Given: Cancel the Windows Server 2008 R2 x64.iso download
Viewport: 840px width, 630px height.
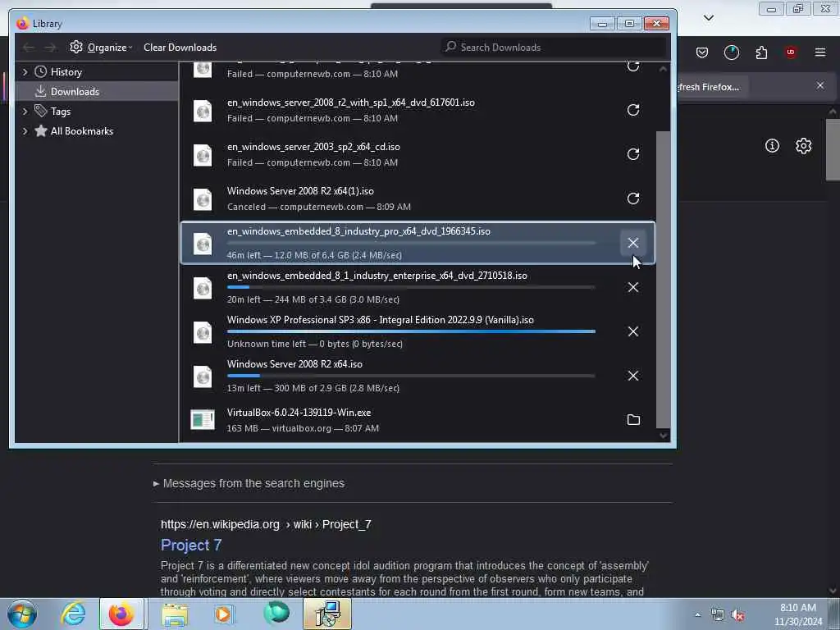Looking at the screenshot, I should 632,376.
